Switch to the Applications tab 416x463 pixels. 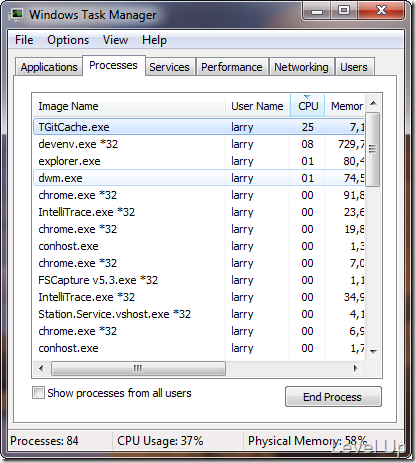(x=49, y=67)
